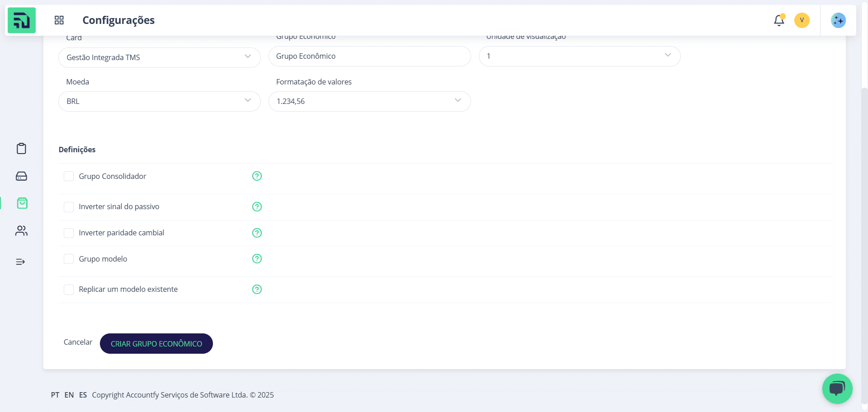
Task: Click the Moeda field label
Action: 78,82
